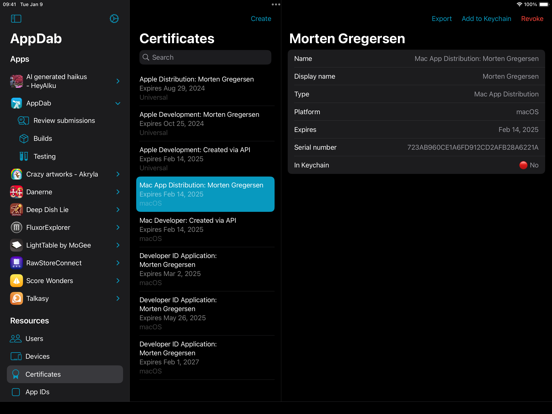
Task: Expand the FluxorExplorer chevron
Action: [x=118, y=227]
